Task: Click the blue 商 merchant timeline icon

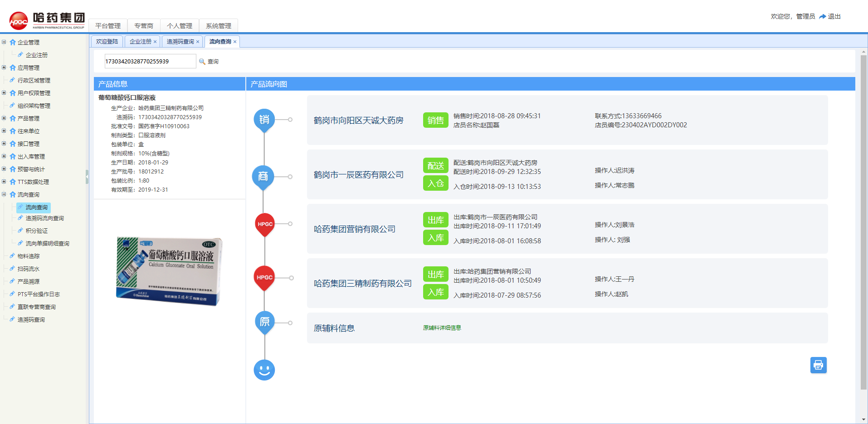Action: [x=263, y=176]
